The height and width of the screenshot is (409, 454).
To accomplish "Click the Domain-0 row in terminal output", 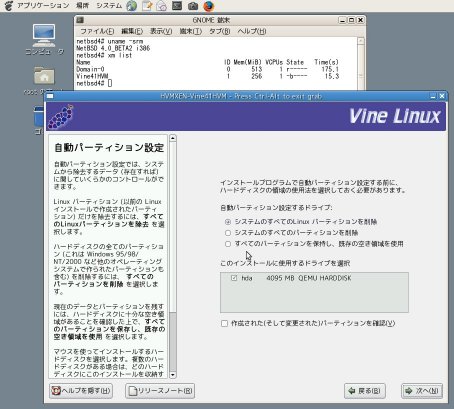I will (x=208, y=69).
